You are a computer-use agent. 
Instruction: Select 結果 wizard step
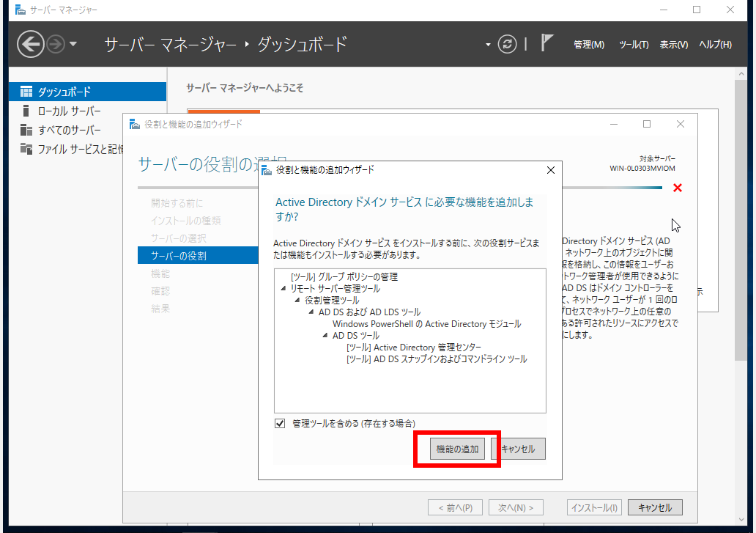[x=160, y=309]
